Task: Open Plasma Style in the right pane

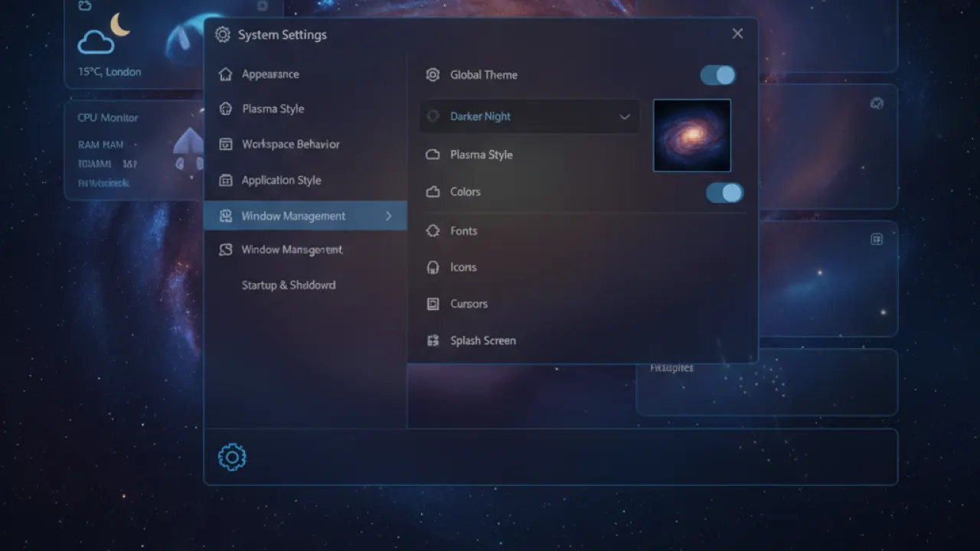Action: pyautogui.click(x=481, y=155)
